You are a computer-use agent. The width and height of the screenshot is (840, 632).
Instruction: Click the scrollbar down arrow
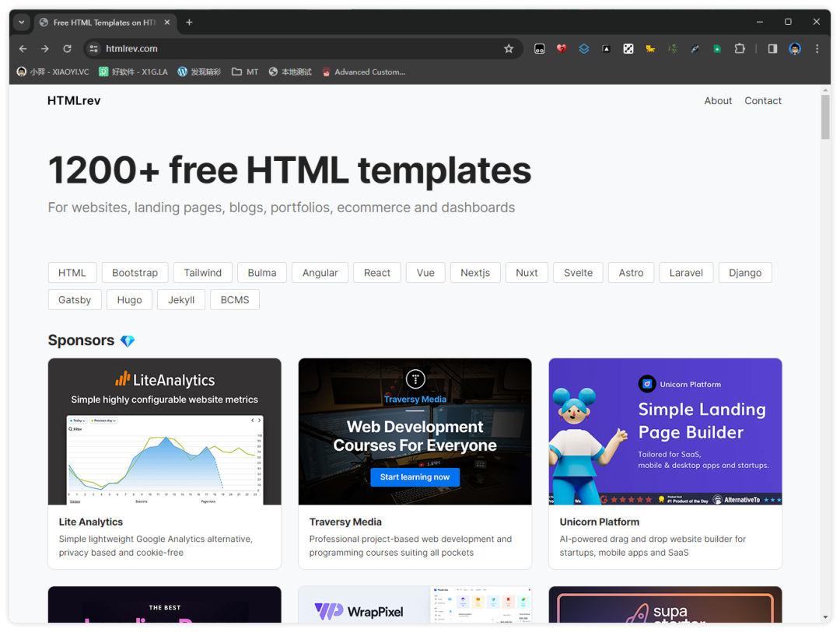pos(825,618)
